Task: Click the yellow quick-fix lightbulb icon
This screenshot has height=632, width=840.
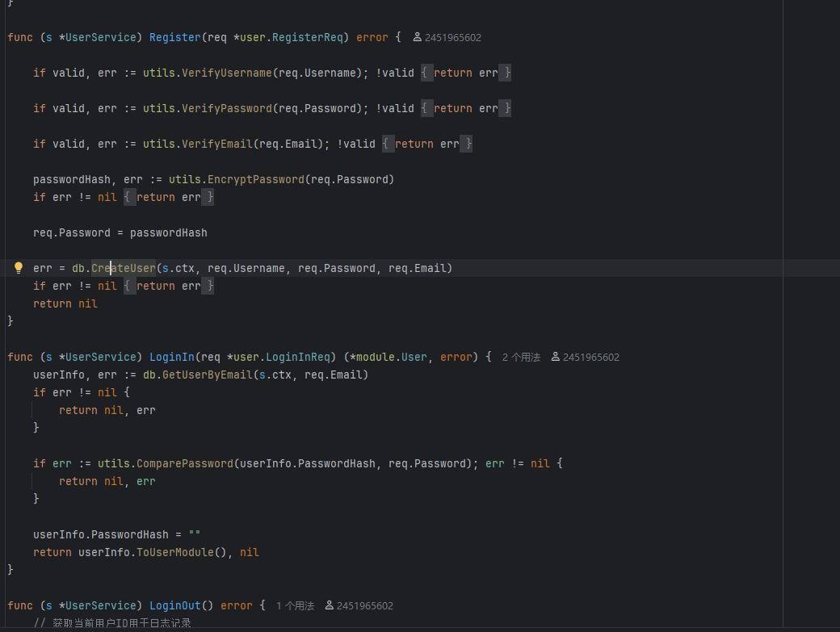Action: (x=19, y=267)
